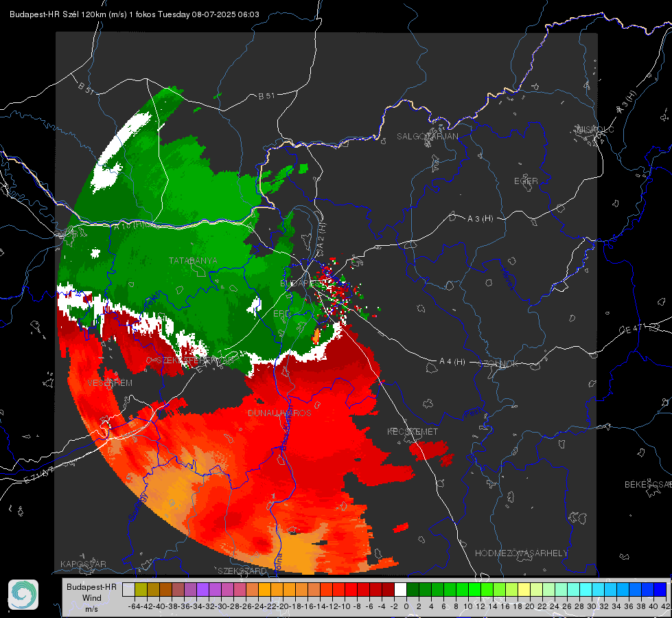The image size is (672, 618).
Task: Click the Heves county label
Action: (508, 279)
